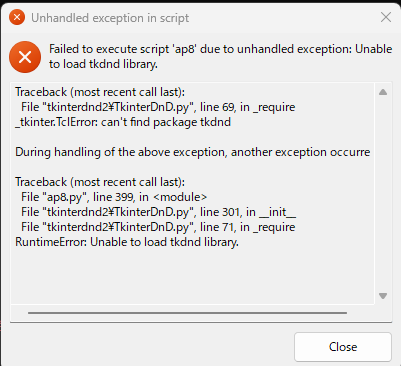The width and height of the screenshot is (401, 366).
Task: Click the traceback scroll down arrow
Action: point(383,296)
